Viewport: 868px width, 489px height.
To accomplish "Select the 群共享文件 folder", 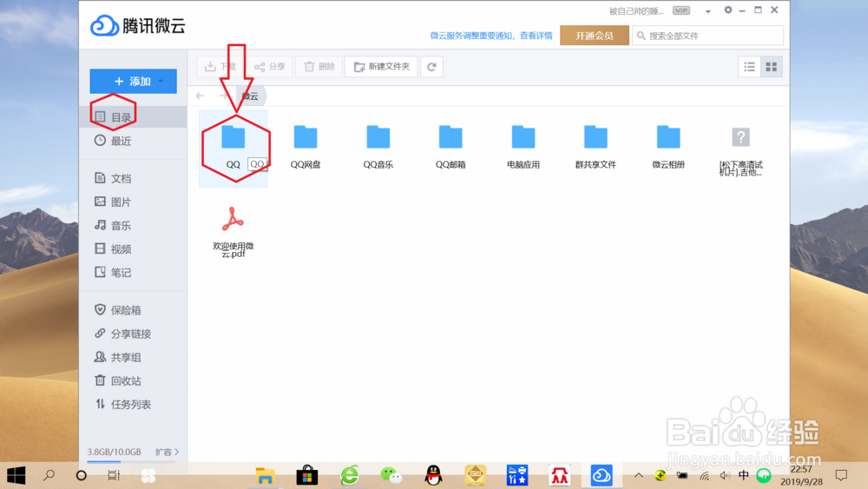I will click(x=595, y=147).
